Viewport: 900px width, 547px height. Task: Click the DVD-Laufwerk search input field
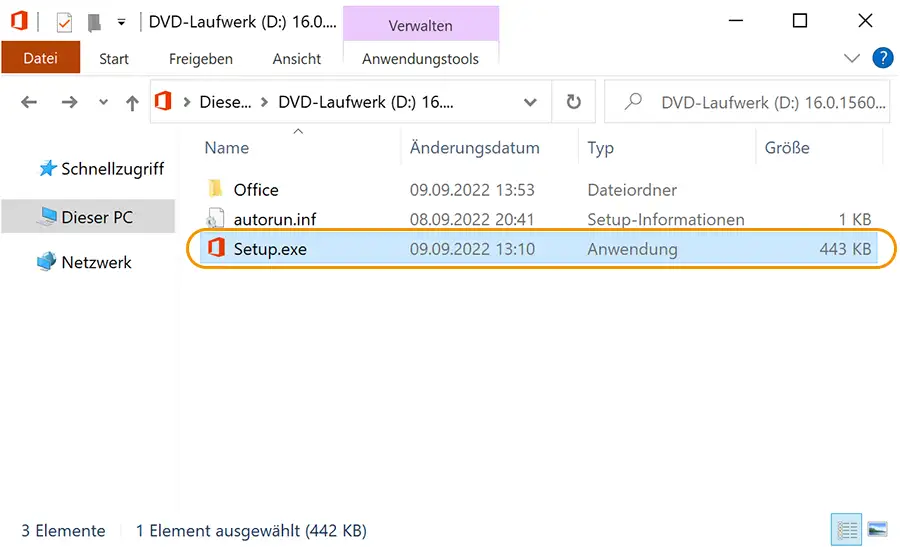tap(747, 103)
